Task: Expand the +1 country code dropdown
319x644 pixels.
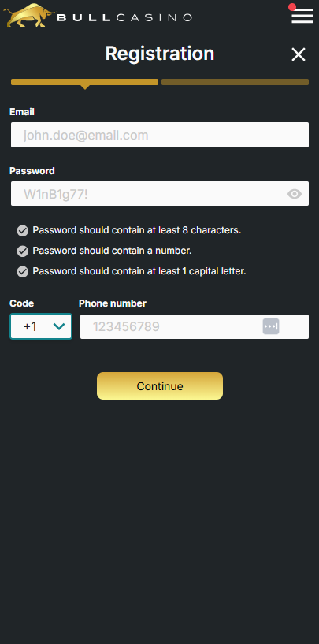Action: (41, 326)
